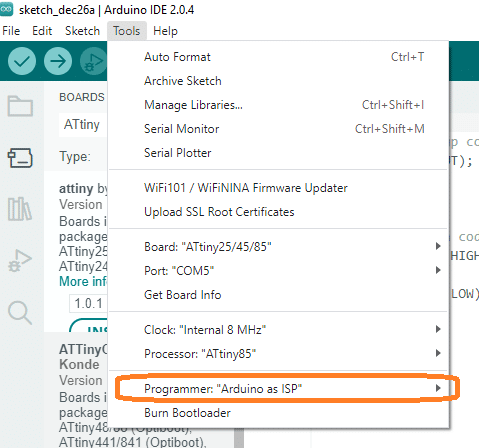Open the Search magnifier sidebar icon

tap(20, 313)
